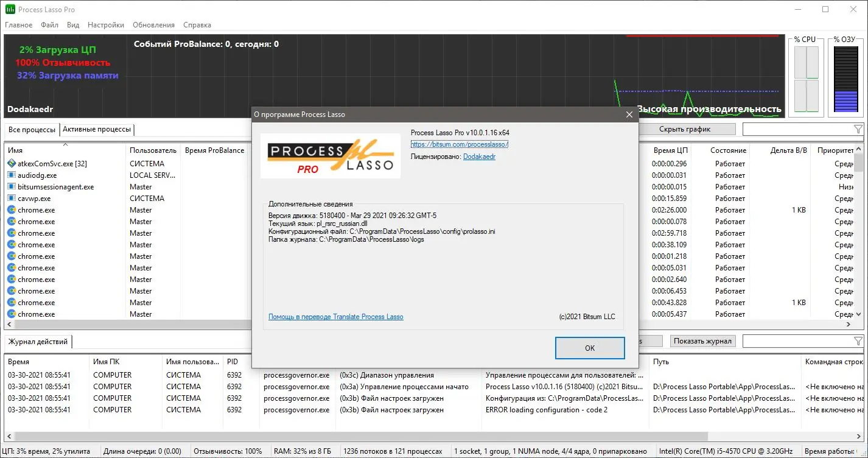Click the funnel icon beside Показать журнал
868x458 pixels.
[858, 341]
